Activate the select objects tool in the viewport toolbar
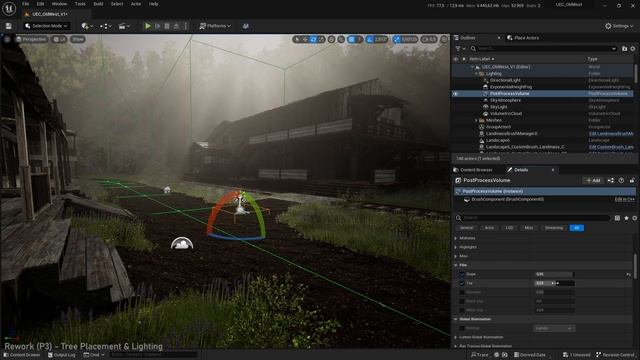The height and width of the screenshot is (360, 640). (x=297, y=39)
